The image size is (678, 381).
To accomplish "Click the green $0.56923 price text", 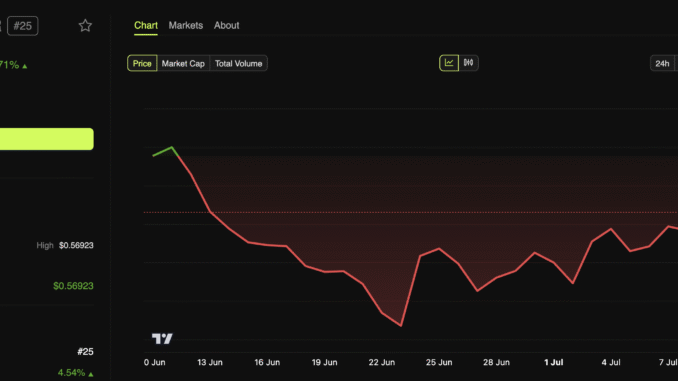I will point(73,286).
